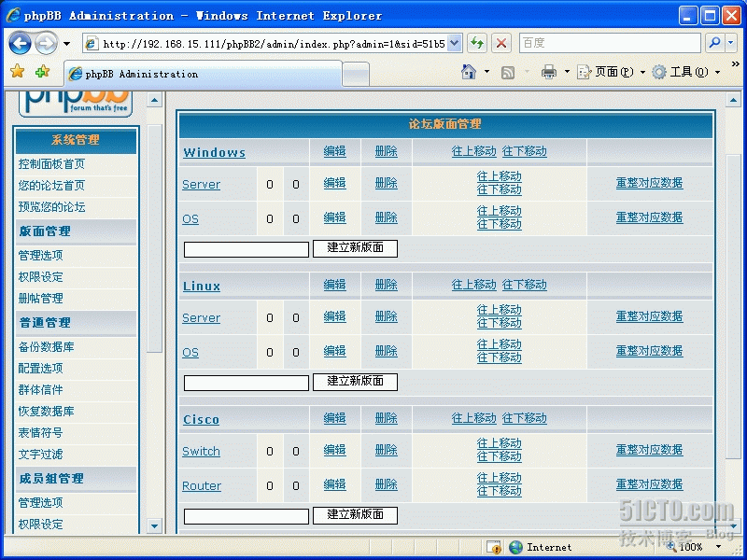This screenshot has height=560, width=747.
Task: Open the Home button dropdown arrow
Action: click(x=486, y=72)
